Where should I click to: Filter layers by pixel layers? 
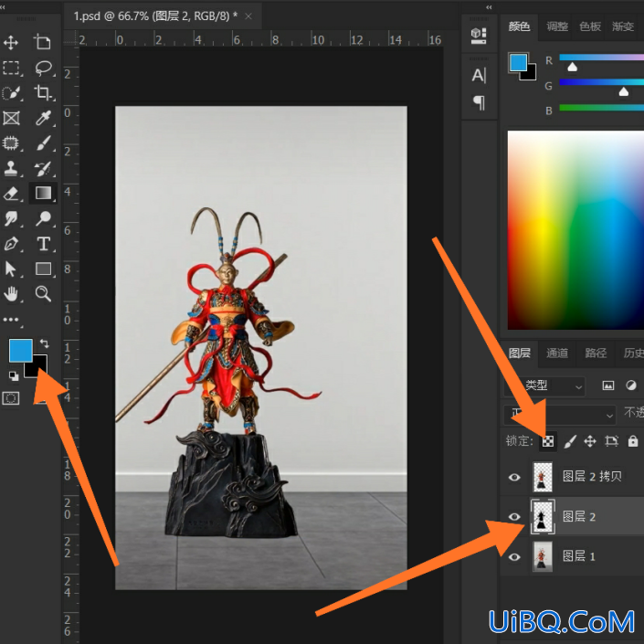pyautogui.click(x=608, y=385)
